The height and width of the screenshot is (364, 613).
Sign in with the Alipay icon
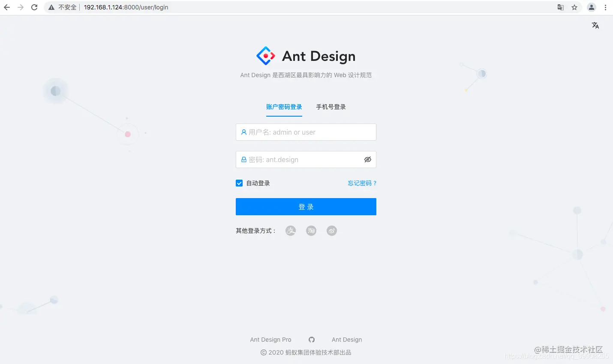click(291, 231)
